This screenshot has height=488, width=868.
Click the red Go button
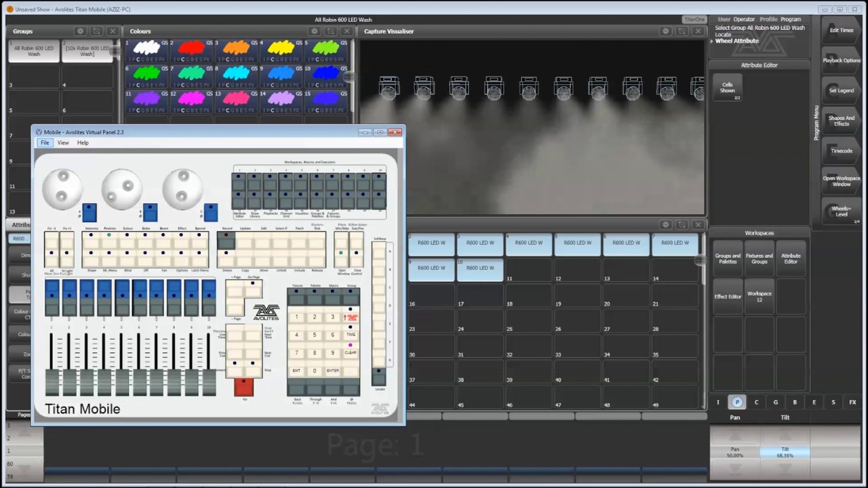[x=243, y=387]
